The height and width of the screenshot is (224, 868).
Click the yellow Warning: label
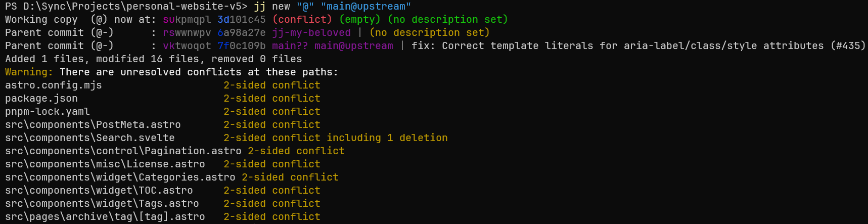pyautogui.click(x=29, y=72)
